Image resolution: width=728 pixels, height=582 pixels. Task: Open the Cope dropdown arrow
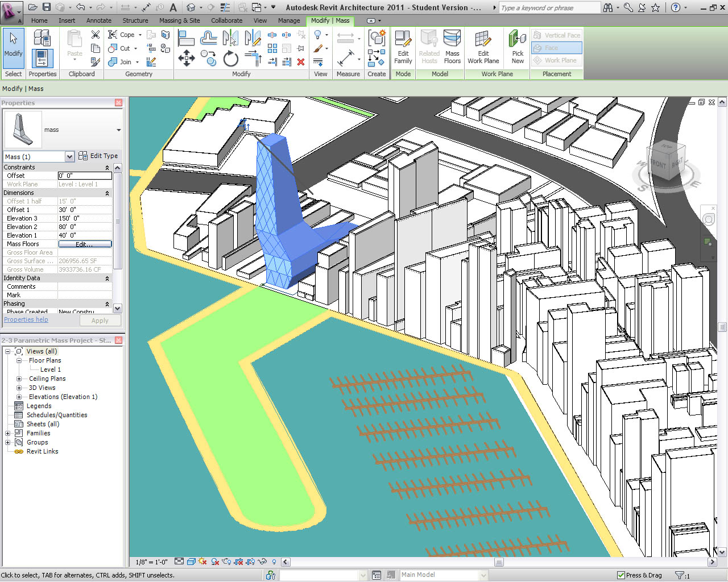click(x=140, y=35)
